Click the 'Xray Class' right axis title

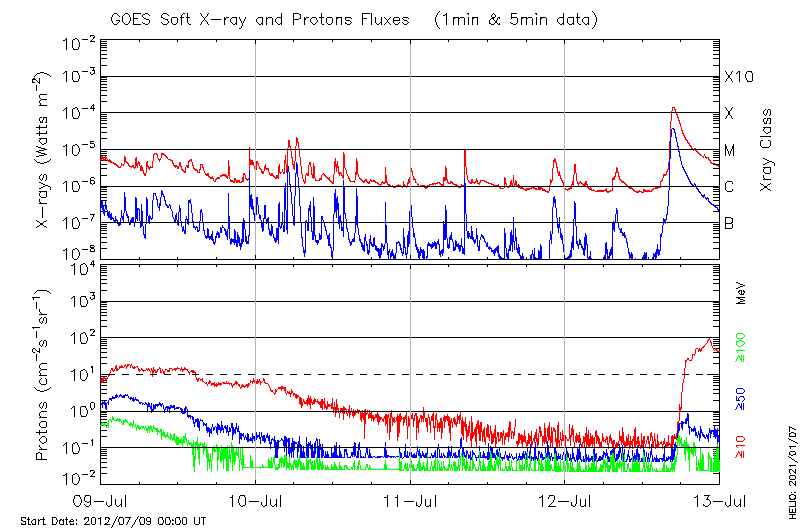(767, 150)
